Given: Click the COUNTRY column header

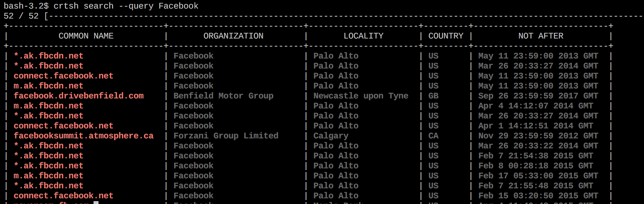Looking at the screenshot, I should [446, 36].
